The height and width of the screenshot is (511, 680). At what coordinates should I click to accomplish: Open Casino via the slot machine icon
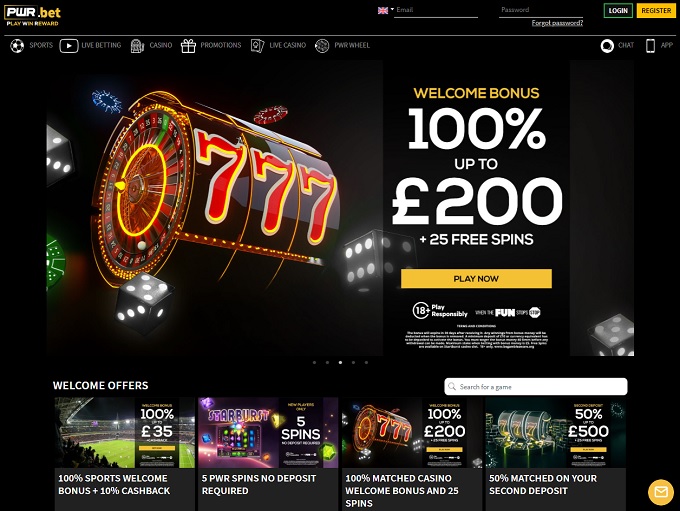(137, 46)
